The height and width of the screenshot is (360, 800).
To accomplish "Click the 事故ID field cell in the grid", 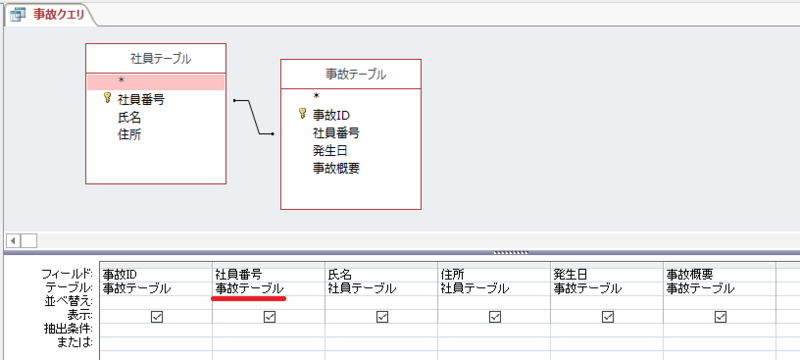I will (x=156, y=275).
